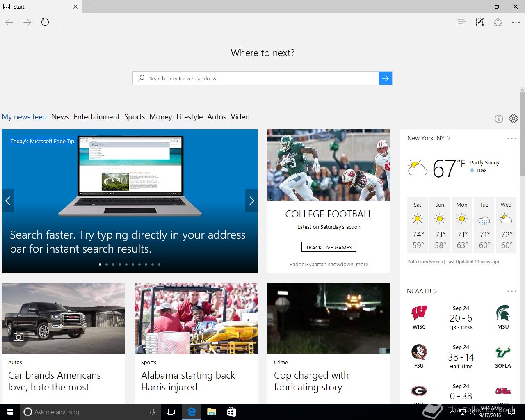Screen dimensions: 525x420
Task: Open the Share icon in the toolbar
Action: pos(498,22)
